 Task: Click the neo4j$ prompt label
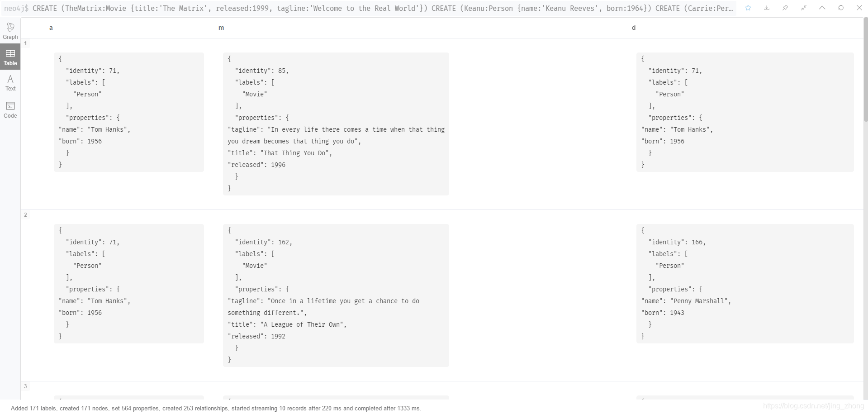(x=16, y=8)
